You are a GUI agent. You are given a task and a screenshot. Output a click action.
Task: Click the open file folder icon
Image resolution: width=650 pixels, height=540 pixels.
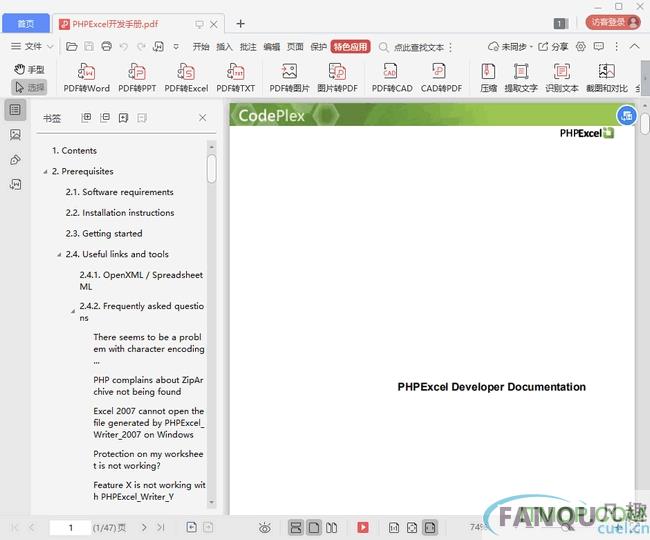(72, 46)
